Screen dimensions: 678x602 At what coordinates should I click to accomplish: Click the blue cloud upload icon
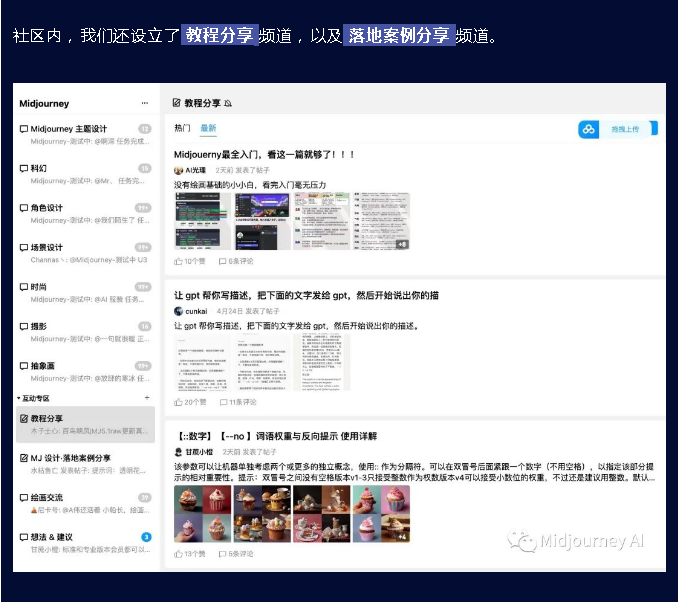(x=588, y=129)
